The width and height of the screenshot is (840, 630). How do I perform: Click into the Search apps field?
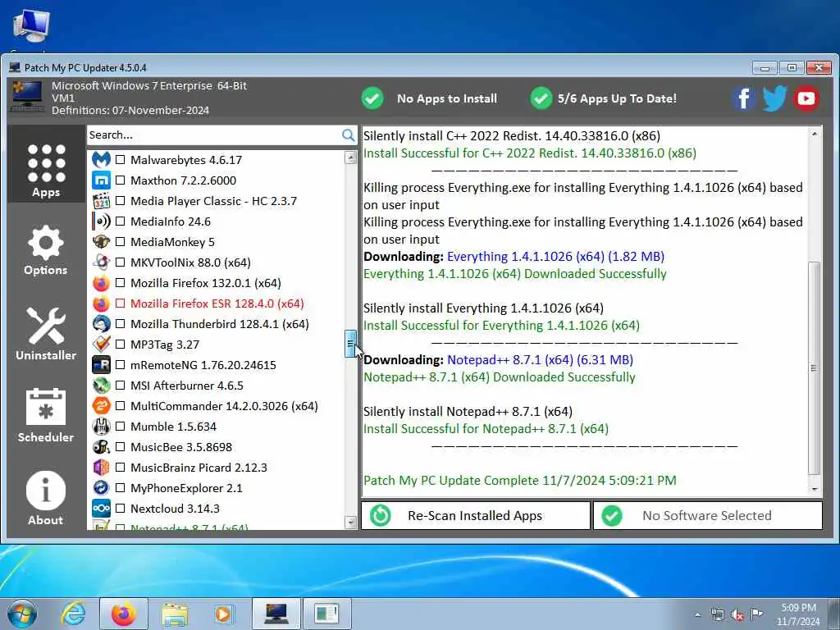(214, 135)
